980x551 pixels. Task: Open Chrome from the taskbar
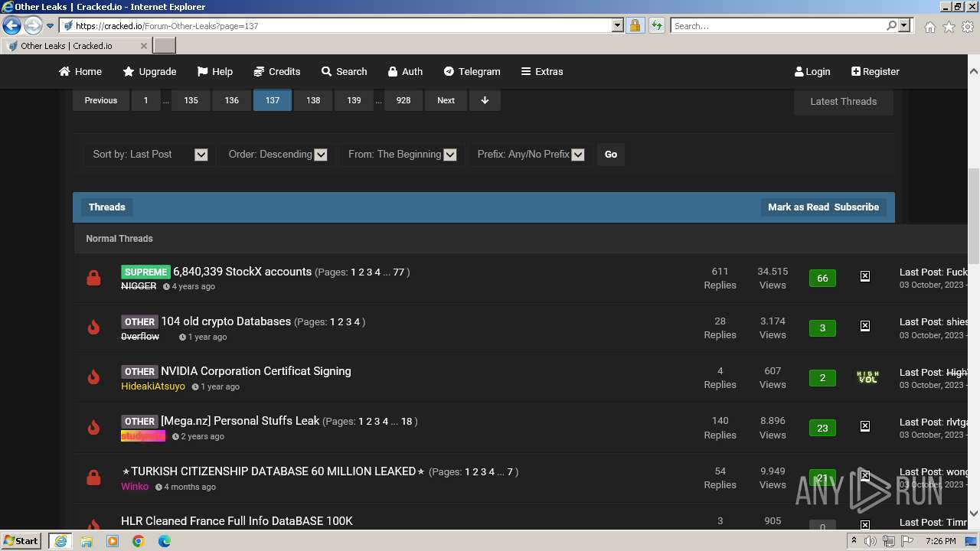point(138,541)
